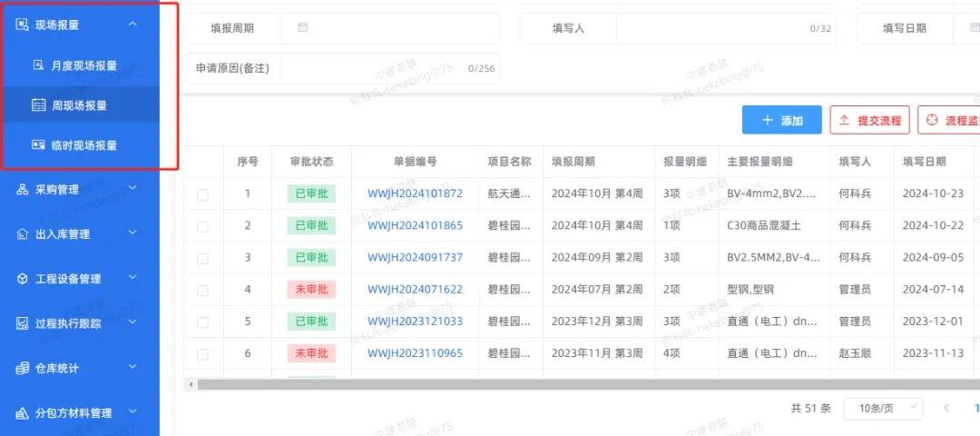Image resolution: width=980 pixels, height=436 pixels.
Task: Click the 出入库管理 sidebar icon
Action: coord(22,234)
